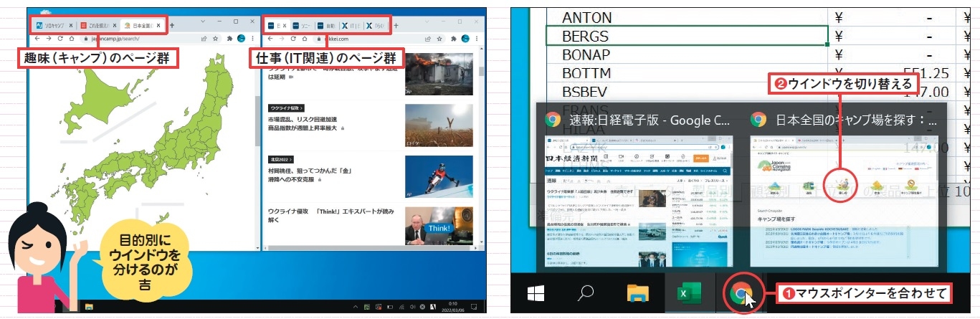
Task: Open profile avatar in japancamp.jp window
Action: [242, 39]
